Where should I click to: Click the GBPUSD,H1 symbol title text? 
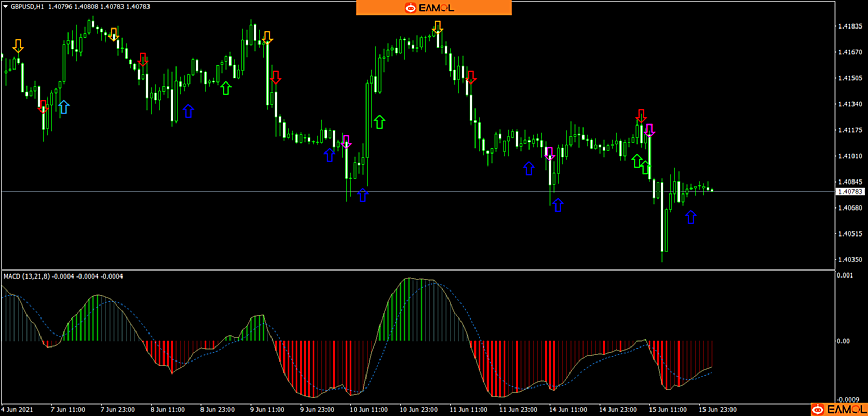(27, 7)
